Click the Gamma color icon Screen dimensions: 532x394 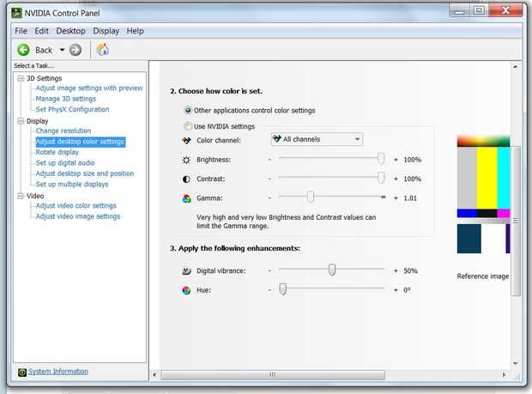click(x=186, y=198)
